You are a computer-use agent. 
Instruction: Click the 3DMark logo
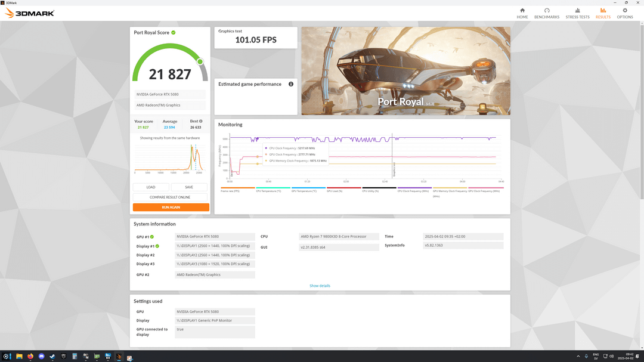coord(30,13)
